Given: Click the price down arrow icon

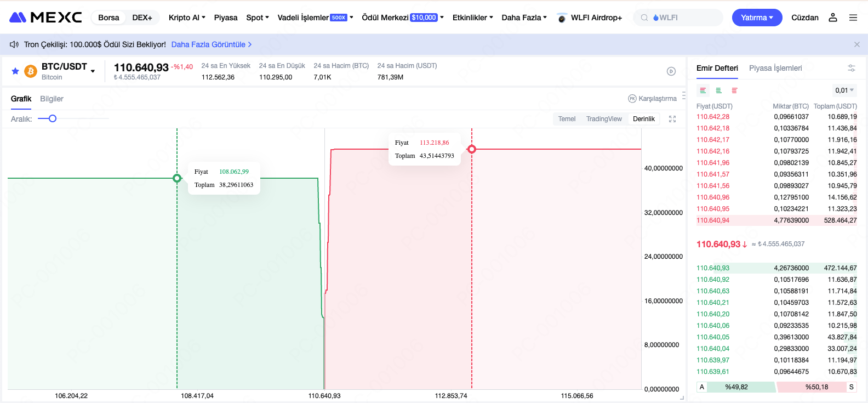Looking at the screenshot, I should 745,245.
